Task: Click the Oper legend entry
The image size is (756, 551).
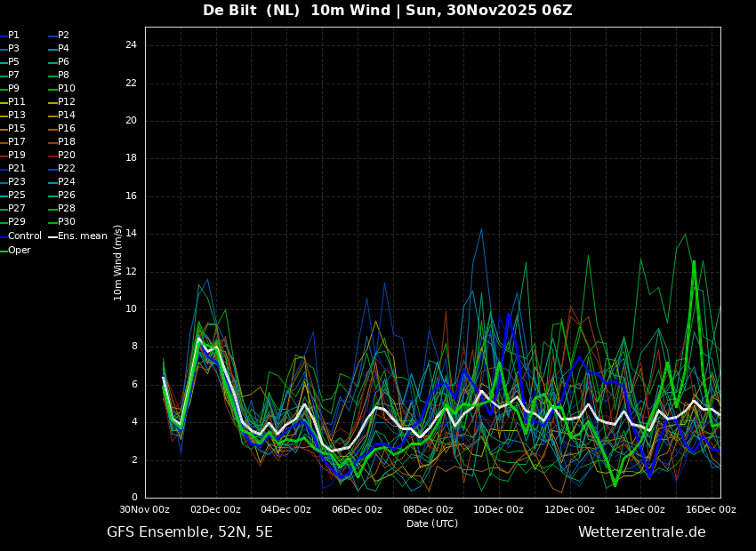Action: (20, 251)
